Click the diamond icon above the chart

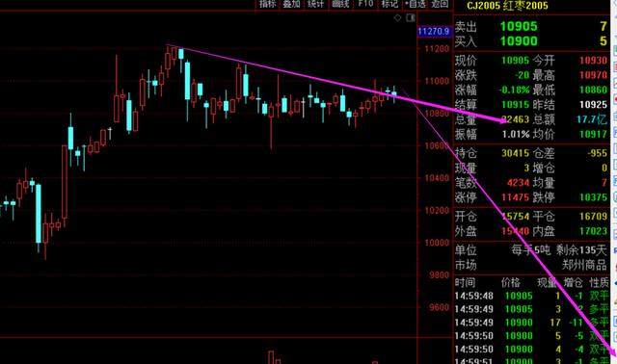[397, 17]
